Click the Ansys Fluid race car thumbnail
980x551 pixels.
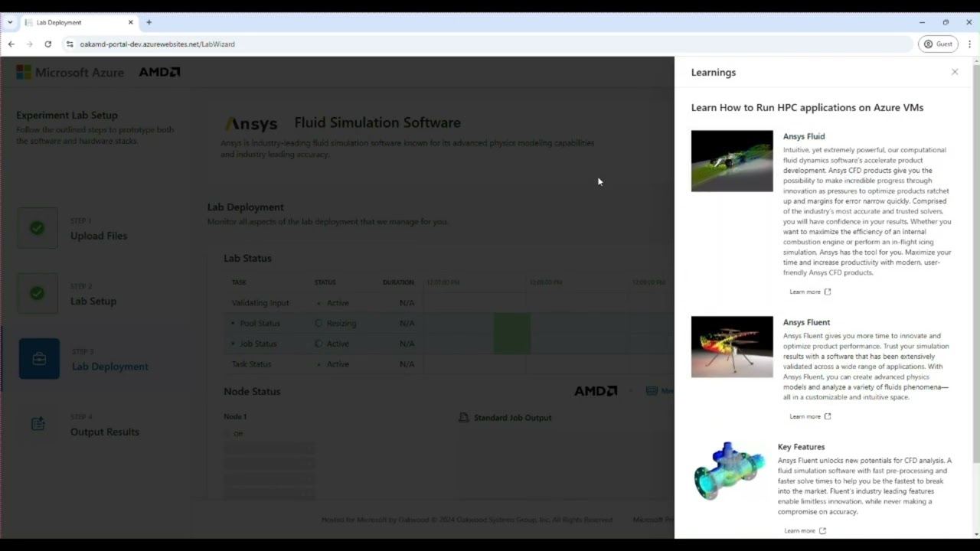click(x=732, y=161)
